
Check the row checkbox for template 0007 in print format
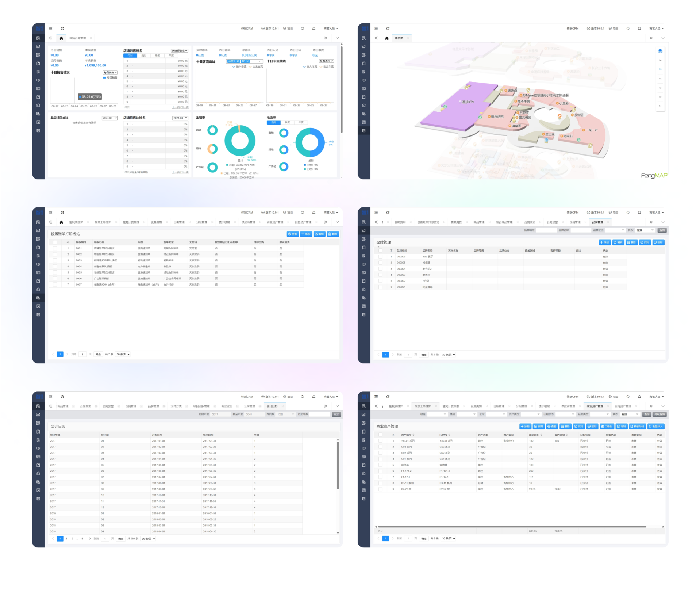click(55, 284)
